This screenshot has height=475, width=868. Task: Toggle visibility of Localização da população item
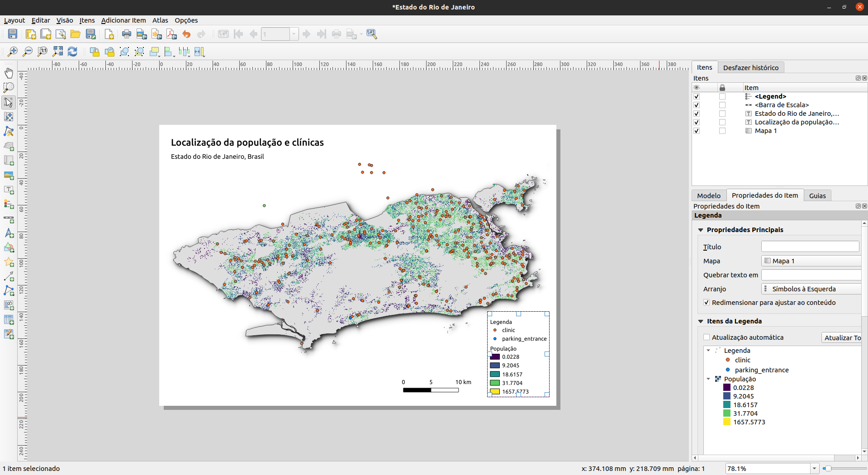[697, 122]
